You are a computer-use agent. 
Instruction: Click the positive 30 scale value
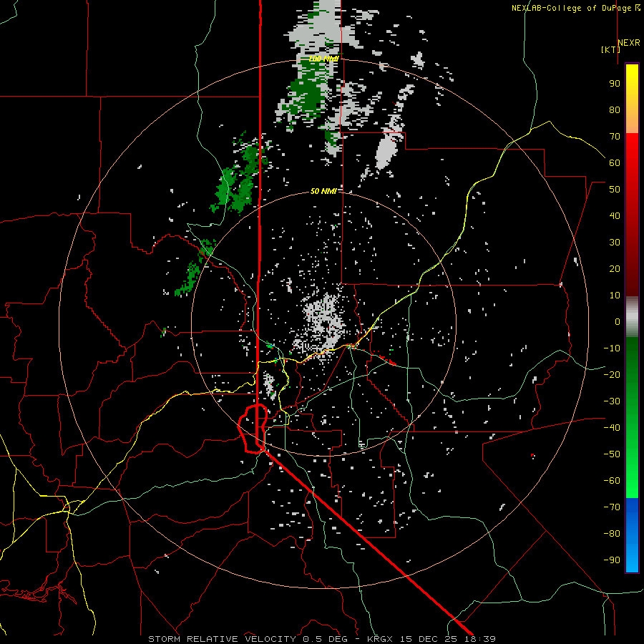click(615, 243)
